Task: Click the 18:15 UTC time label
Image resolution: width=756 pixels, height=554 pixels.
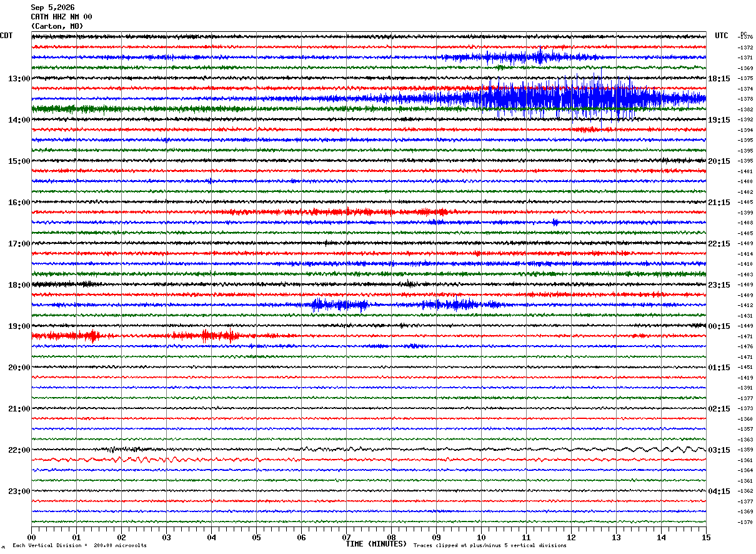Action: coord(719,79)
